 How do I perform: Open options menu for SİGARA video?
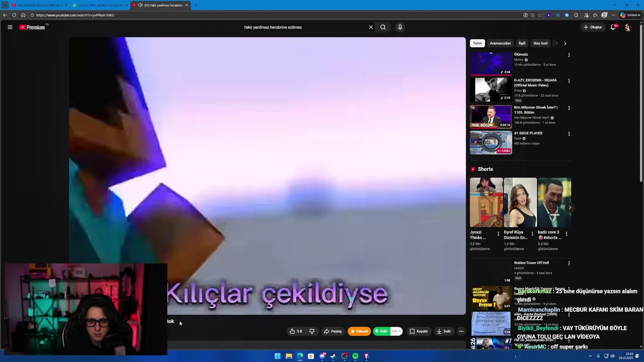click(569, 80)
